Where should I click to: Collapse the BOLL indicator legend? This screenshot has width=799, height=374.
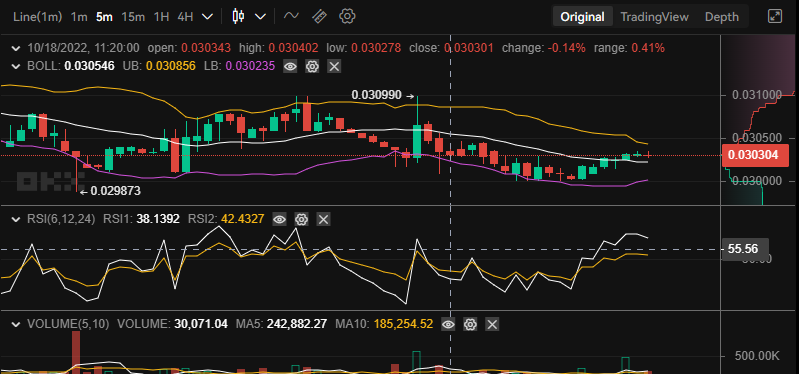[16, 66]
